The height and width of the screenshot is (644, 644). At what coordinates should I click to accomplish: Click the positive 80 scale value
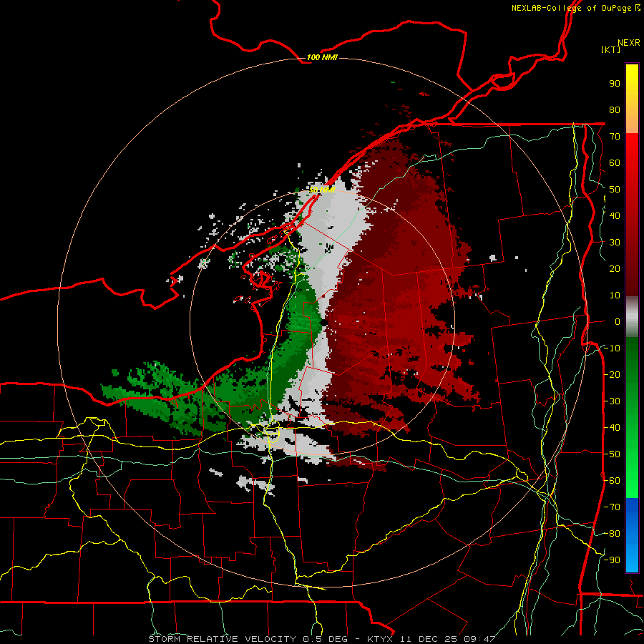click(x=615, y=109)
